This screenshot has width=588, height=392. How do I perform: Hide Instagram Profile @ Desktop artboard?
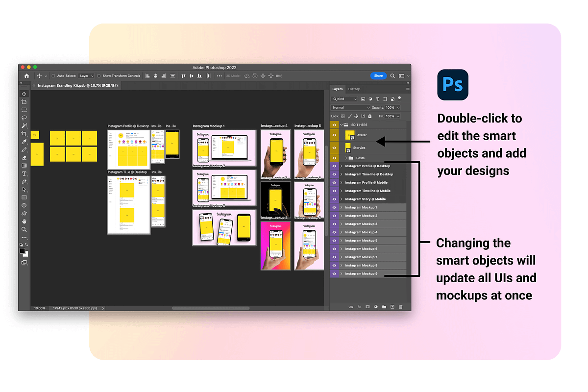[x=334, y=166]
